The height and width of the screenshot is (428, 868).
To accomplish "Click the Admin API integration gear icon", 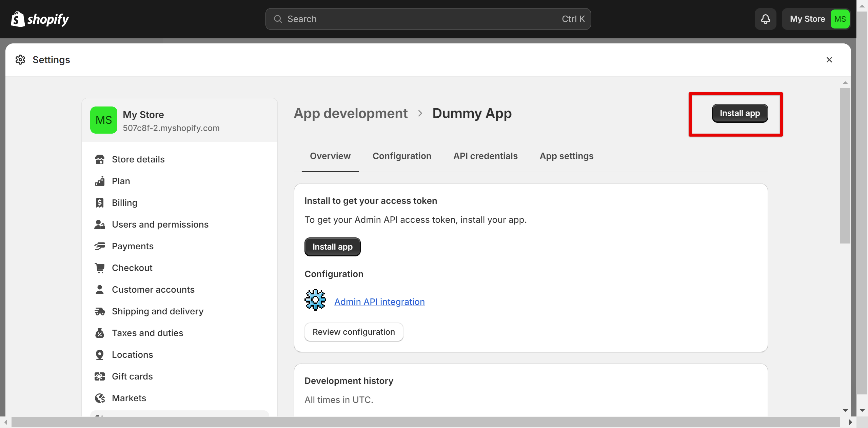I will tap(315, 300).
